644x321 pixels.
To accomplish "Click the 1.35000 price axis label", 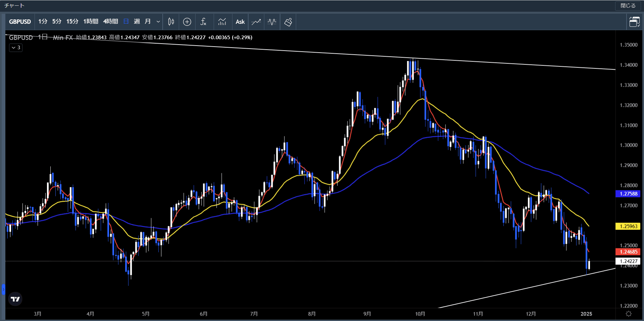I will 629,45.
